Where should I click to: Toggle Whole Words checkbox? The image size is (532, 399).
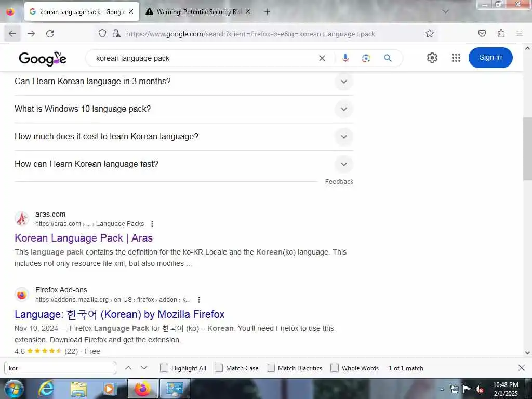click(335, 368)
